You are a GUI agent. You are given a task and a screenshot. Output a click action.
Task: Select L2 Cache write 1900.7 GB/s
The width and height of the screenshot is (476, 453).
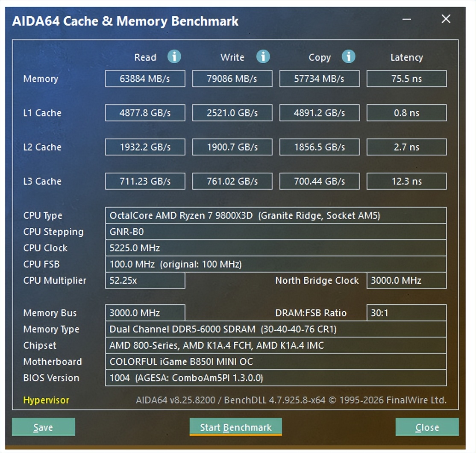tap(232, 147)
